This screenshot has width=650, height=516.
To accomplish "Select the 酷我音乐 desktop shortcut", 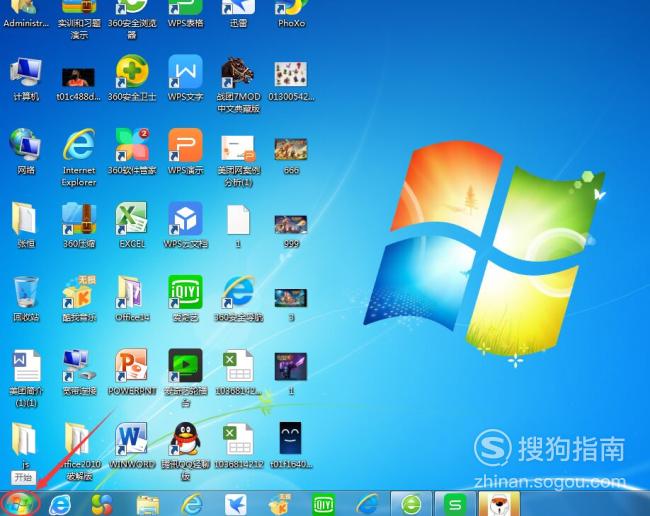I will pyautogui.click(x=79, y=298).
